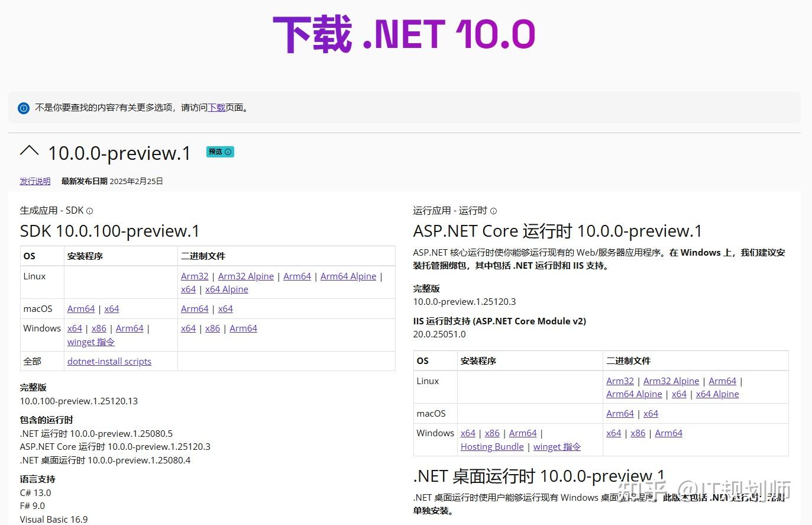Screen dimensions: 812x525
Task: Download the Linux Arm32 SDK binary
Action: (195, 276)
